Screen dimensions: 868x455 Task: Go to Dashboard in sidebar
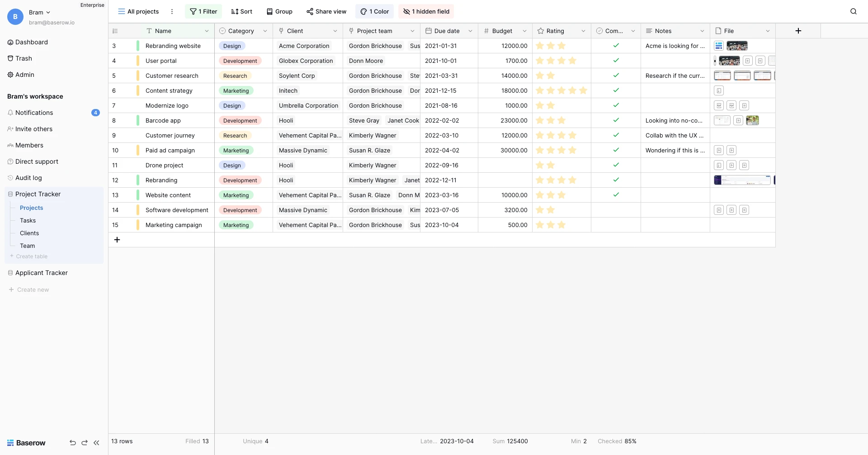31,42
